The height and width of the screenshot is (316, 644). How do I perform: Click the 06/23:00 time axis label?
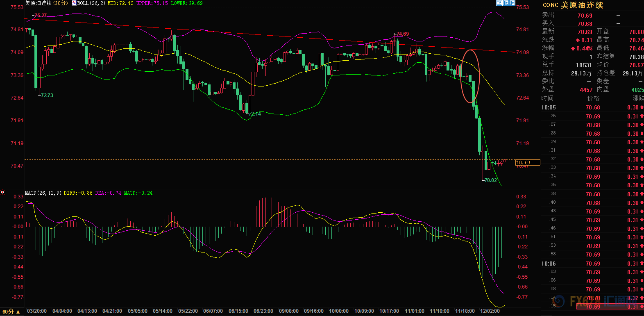(263, 311)
